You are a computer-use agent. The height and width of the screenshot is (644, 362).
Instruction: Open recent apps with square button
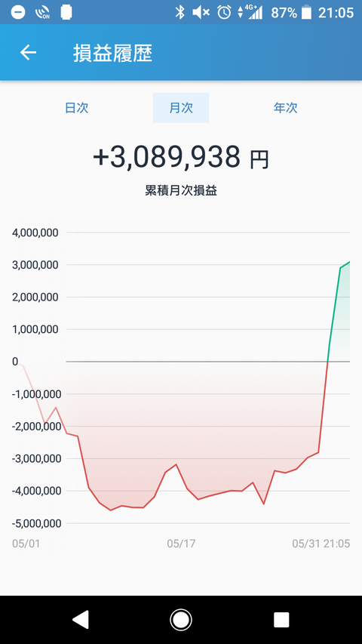click(x=281, y=619)
